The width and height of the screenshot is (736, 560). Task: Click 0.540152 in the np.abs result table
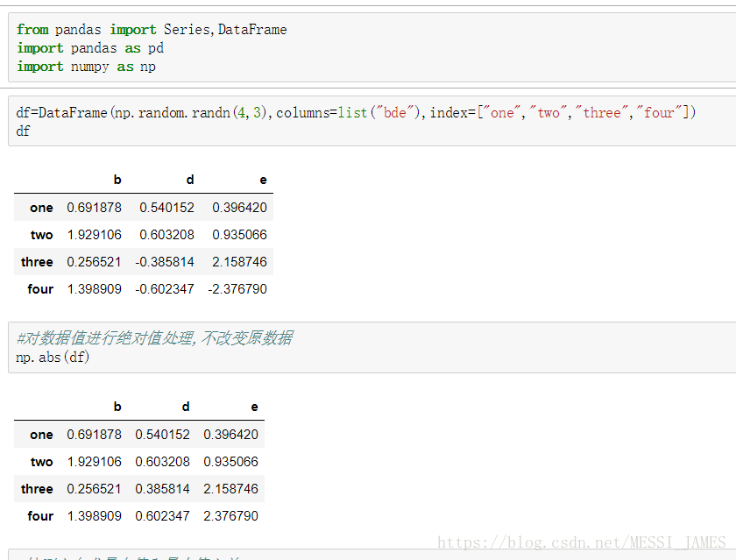pos(162,435)
